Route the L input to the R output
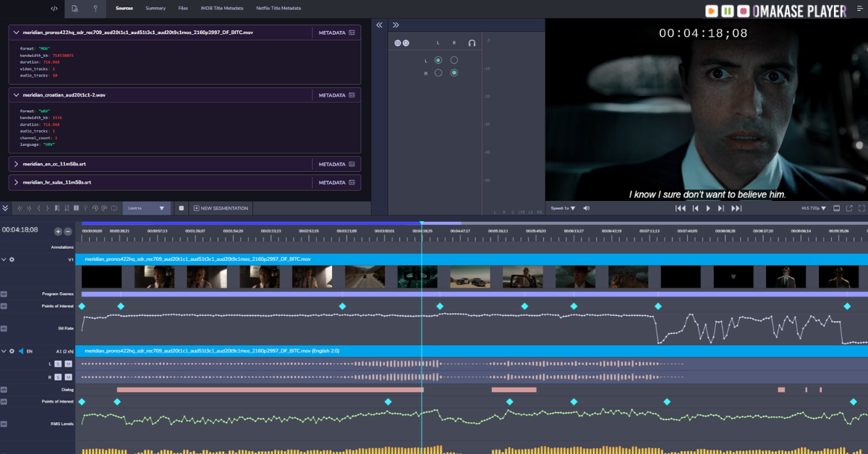Screen dimensions: 868x454 [454, 60]
